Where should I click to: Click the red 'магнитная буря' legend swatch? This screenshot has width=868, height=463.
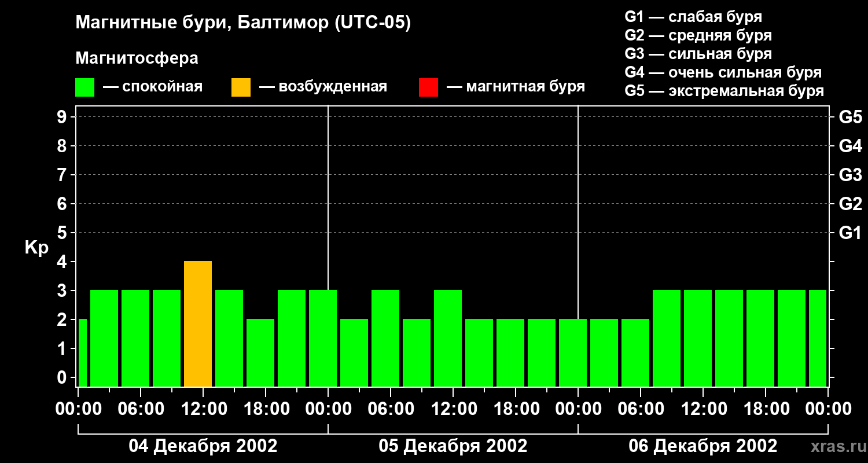428,87
